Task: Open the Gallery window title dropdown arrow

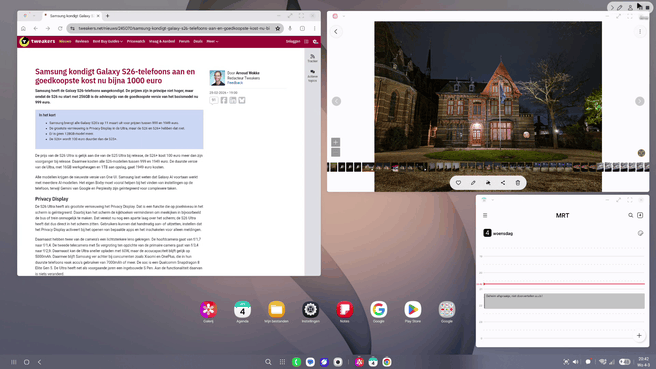Action: click(344, 16)
